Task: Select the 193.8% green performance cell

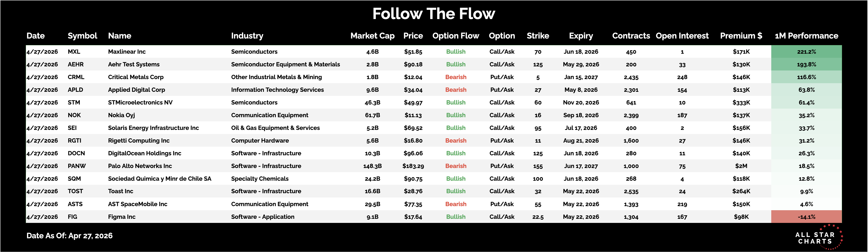Action: tap(806, 64)
